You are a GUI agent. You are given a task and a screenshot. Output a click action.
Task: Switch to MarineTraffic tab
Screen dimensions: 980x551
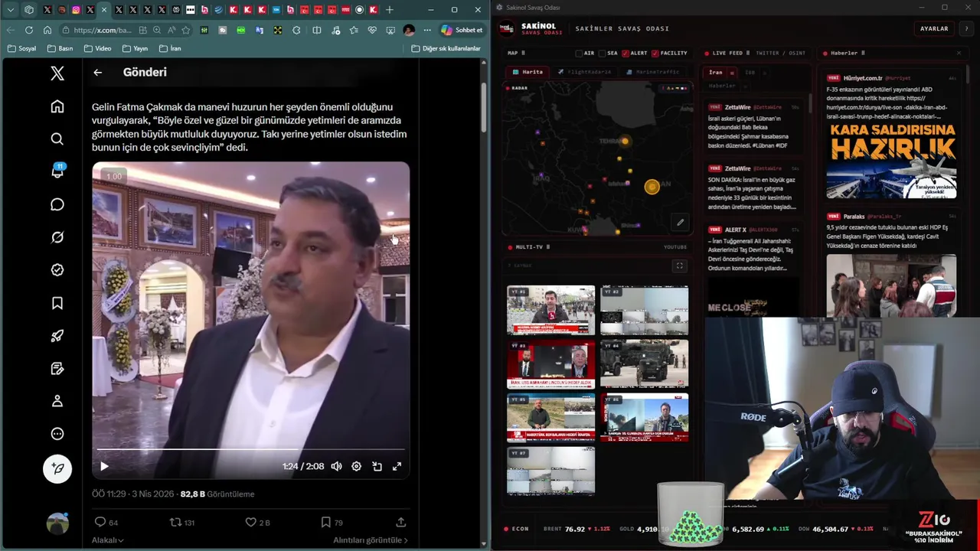653,72
